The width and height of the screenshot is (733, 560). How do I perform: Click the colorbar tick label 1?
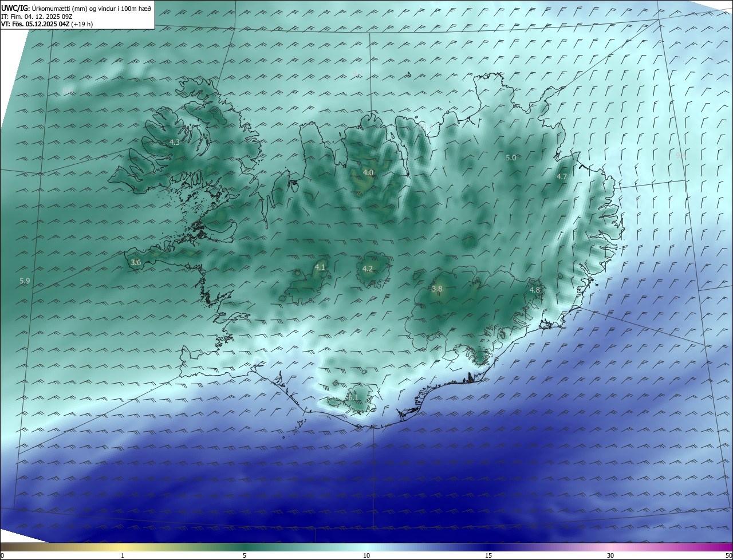(x=123, y=555)
